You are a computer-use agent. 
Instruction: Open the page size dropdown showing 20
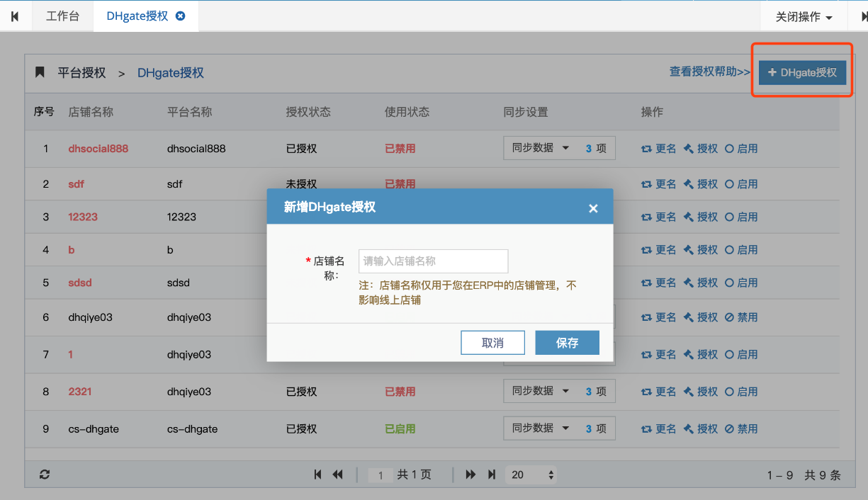coord(531,475)
